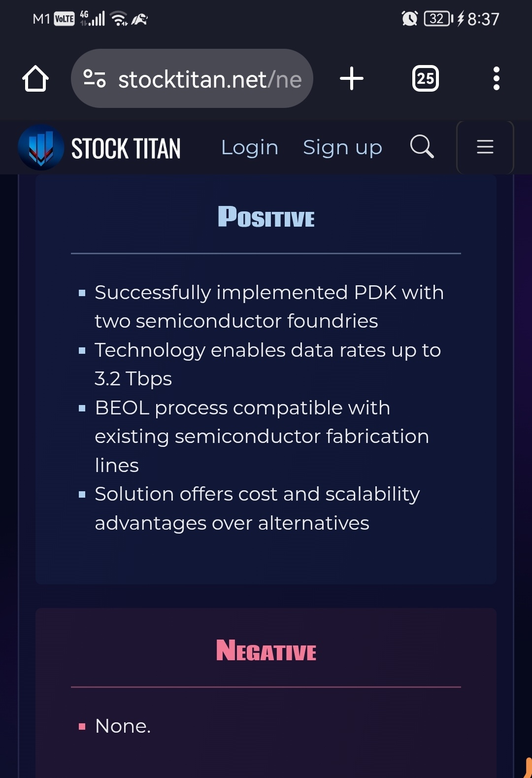This screenshot has width=532, height=778.
Task: Tap the stocktitan.net URL address bar
Action: (209, 79)
